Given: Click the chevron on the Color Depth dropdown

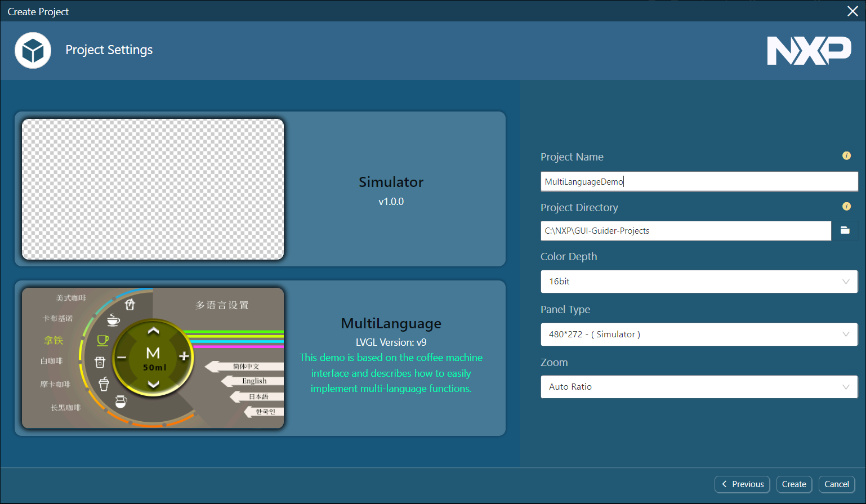Looking at the screenshot, I should tap(846, 281).
